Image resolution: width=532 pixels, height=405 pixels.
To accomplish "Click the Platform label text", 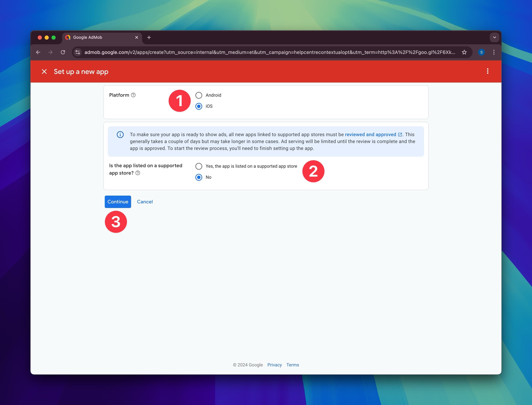I will point(119,95).
